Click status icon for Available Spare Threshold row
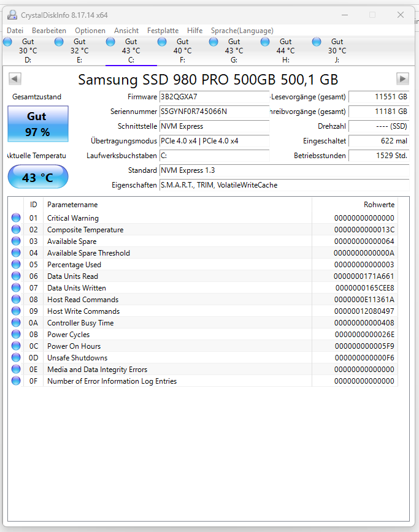This screenshot has width=419, height=532. 16,253
